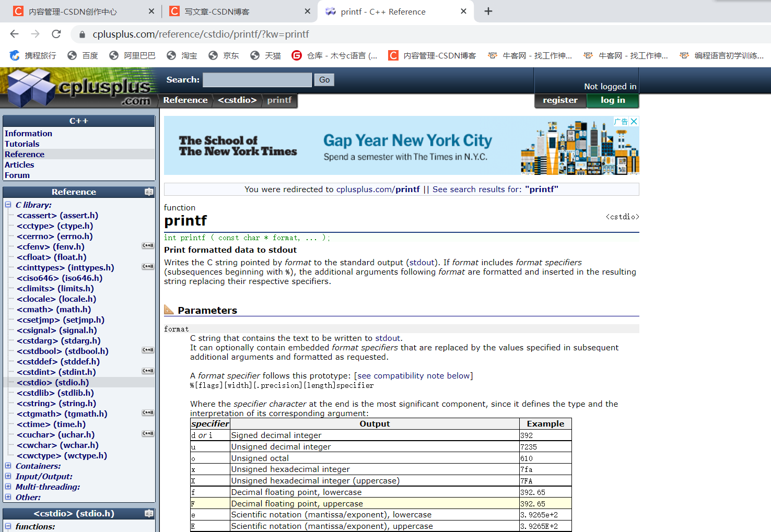The height and width of the screenshot is (532, 771).
Task: Open <cstdarg> (stdarg.h) reference
Action: click(59, 341)
